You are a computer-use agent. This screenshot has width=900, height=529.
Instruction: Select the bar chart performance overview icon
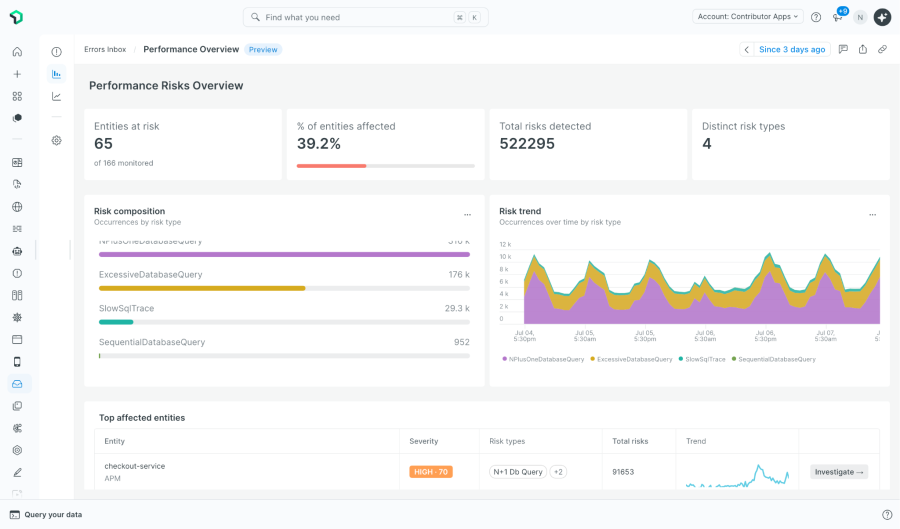[56, 74]
